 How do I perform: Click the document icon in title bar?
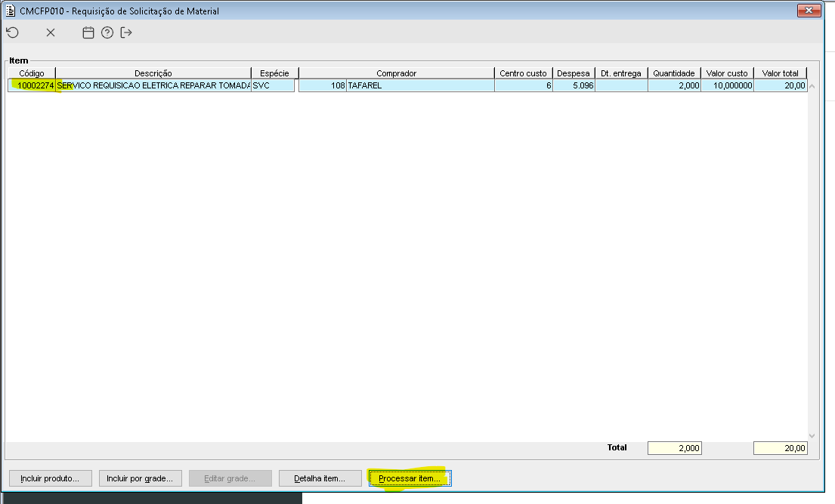point(10,11)
